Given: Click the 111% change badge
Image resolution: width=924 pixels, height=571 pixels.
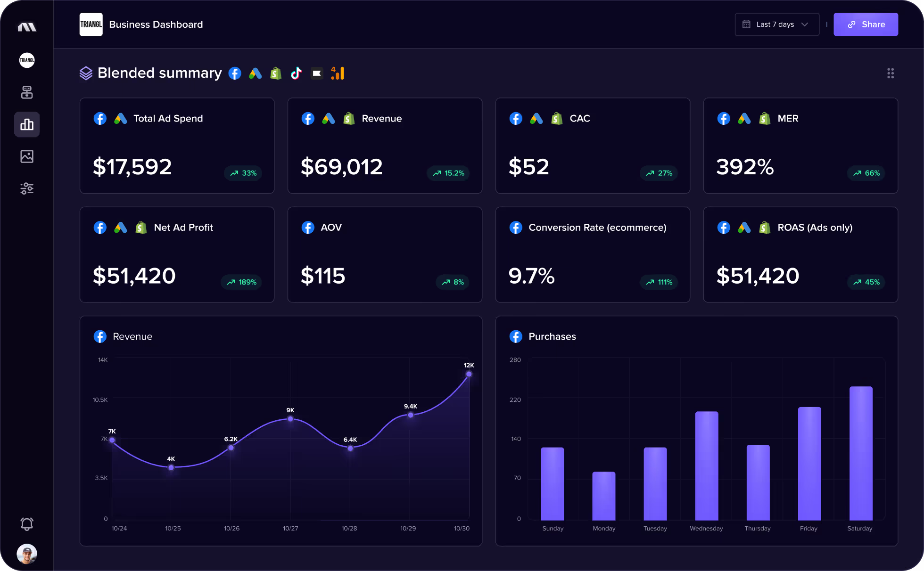Looking at the screenshot, I should point(659,282).
